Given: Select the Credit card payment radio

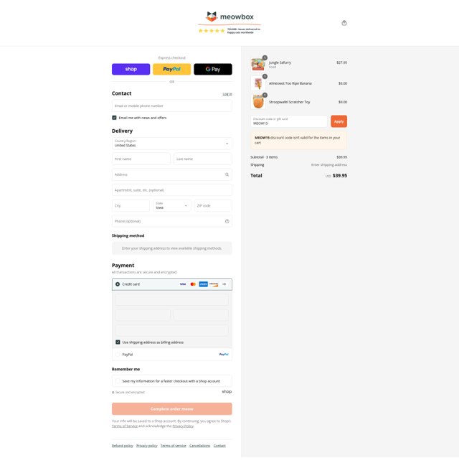Looking at the screenshot, I should 118,284.
